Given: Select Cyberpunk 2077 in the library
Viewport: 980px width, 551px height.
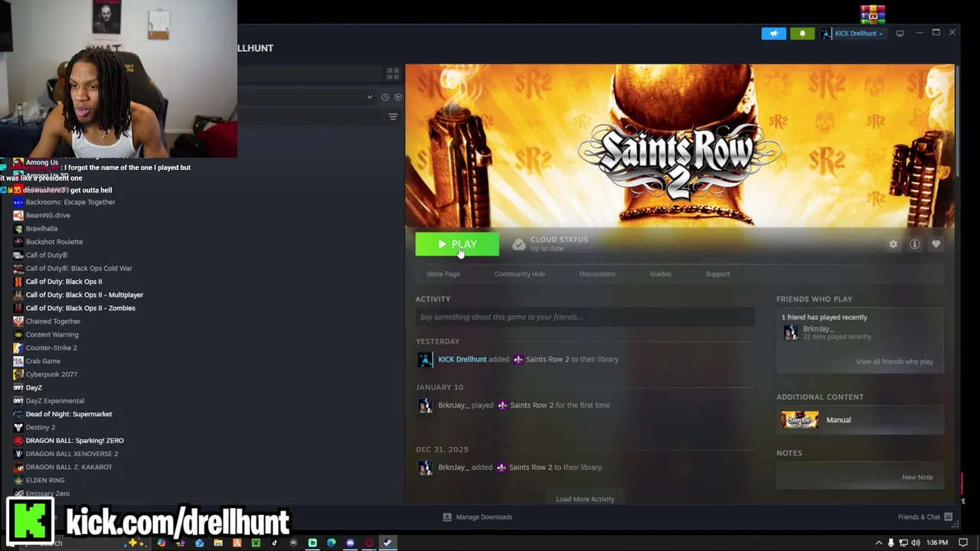Looking at the screenshot, I should (x=51, y=374).
